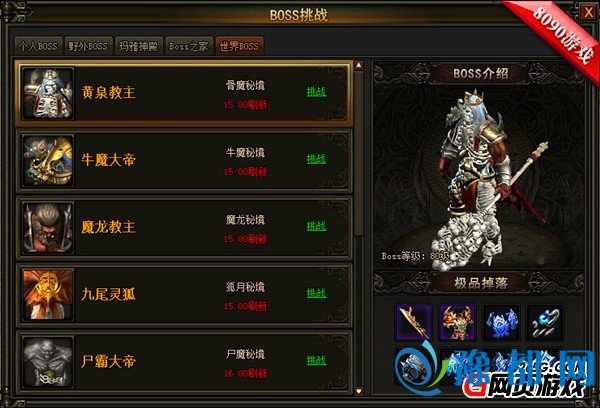
Task: Click the boss list scroll down arrow
Action: point(359,391)
